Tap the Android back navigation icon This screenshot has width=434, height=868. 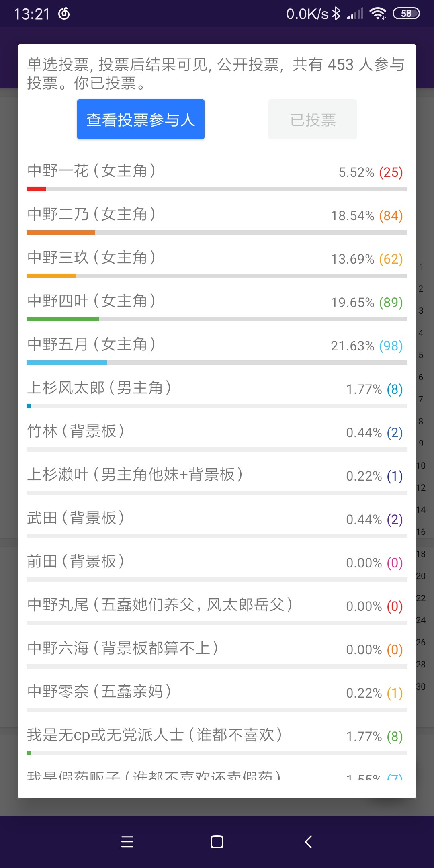(309, 841)
